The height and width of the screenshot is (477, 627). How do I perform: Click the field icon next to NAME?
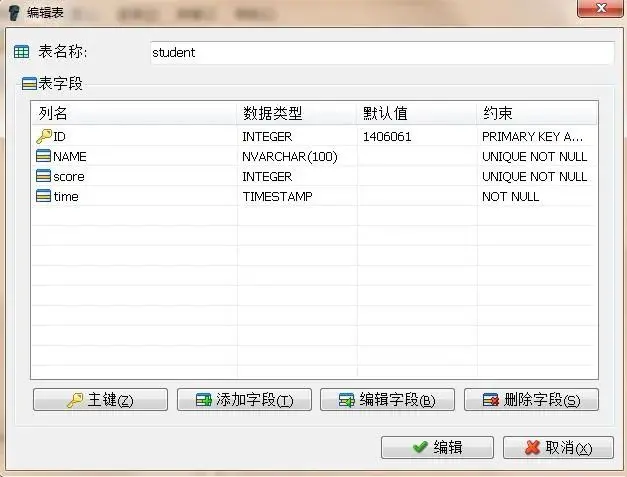43,156
